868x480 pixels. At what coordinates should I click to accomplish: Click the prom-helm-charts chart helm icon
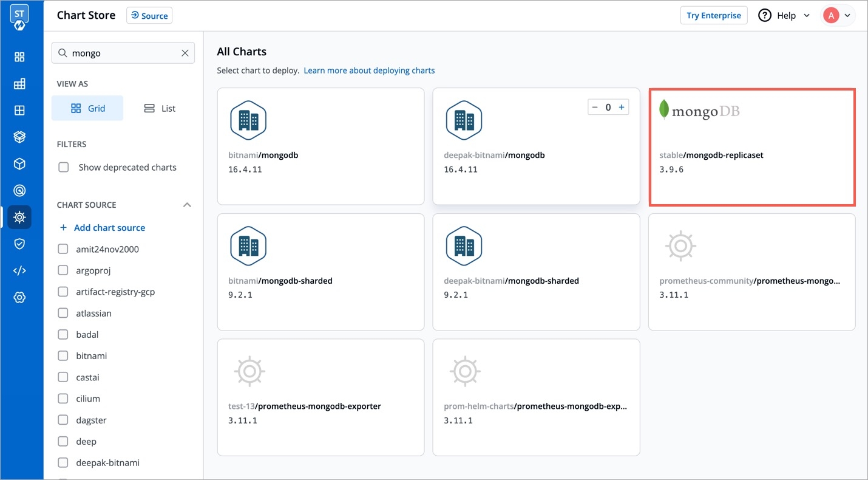[465, 371]
